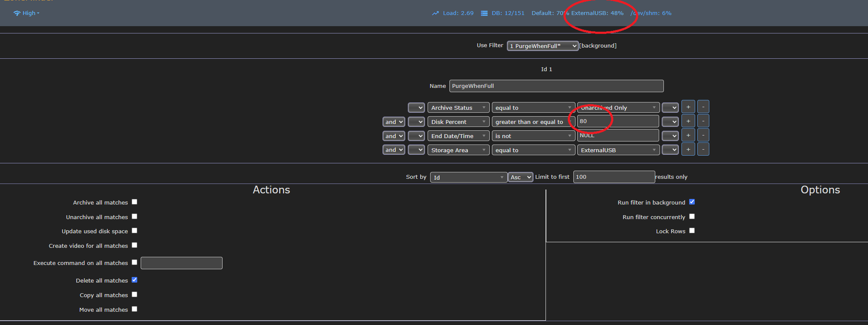The image size is (868, 325).
Task: Add a term after Archive Status row
Action: (x=688, y=107)
